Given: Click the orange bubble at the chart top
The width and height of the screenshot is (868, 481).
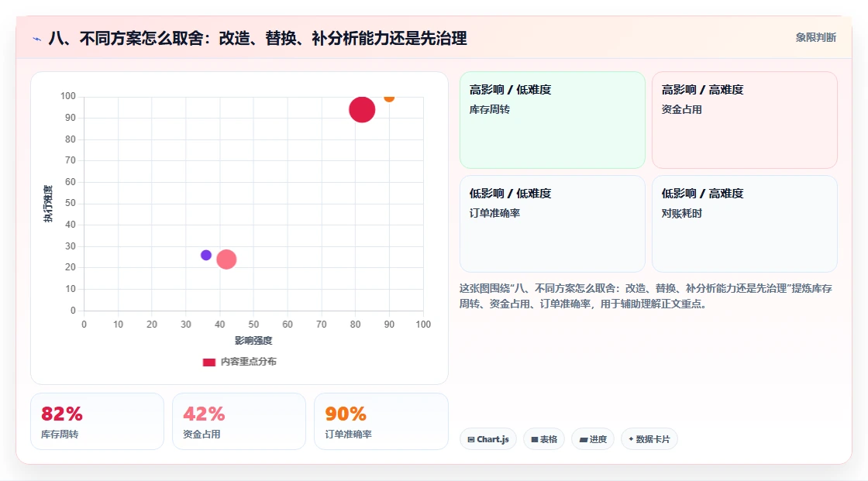Looking at the screenshot, I should click(x=389, y=98).
